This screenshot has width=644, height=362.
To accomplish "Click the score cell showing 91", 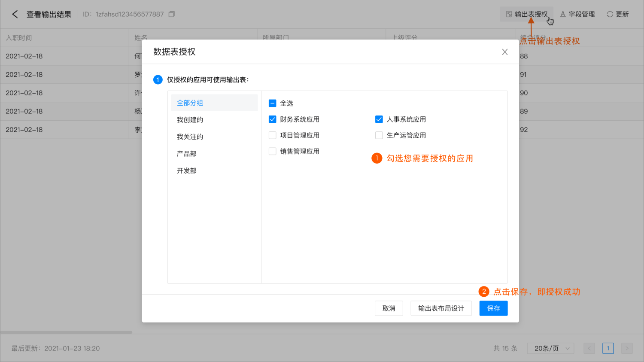I will [x=523, y=75].
